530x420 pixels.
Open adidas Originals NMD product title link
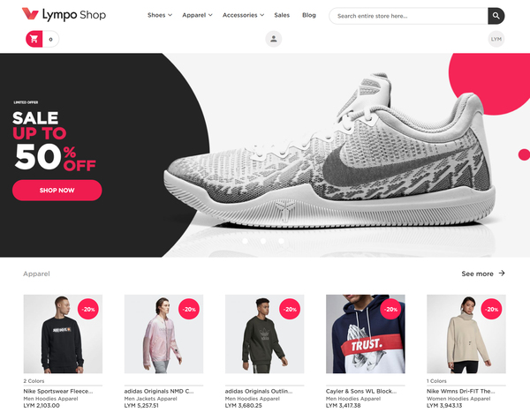tap(159, 391)
